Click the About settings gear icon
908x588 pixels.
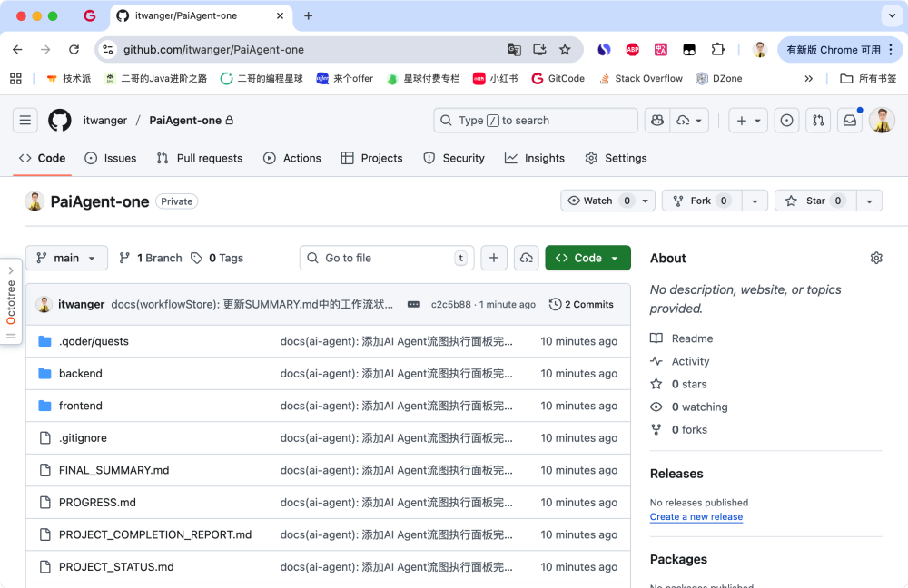[x=875, y=259]
